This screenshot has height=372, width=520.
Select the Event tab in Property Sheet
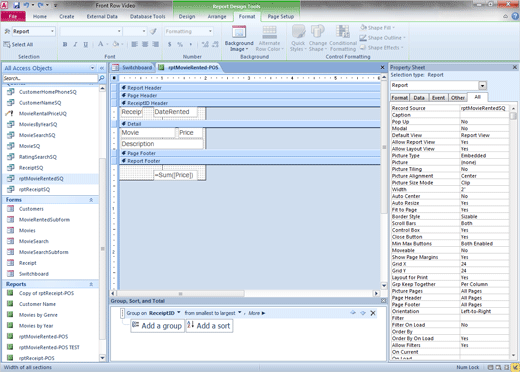438,98
